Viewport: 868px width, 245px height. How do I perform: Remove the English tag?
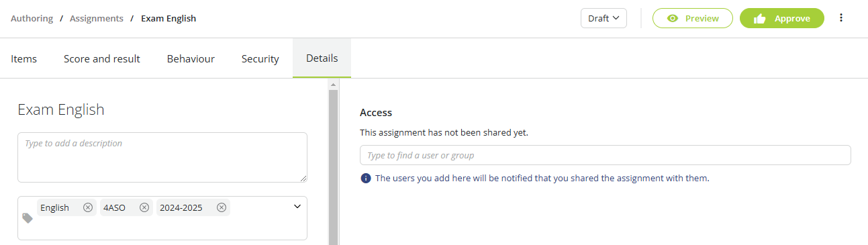click(x=88, y=207)
